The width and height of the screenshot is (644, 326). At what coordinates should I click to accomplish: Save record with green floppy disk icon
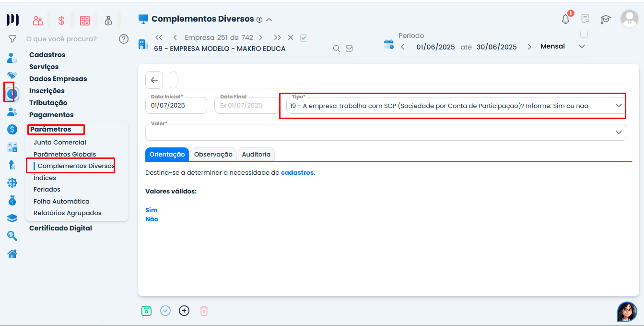click(x=146, y=311)
